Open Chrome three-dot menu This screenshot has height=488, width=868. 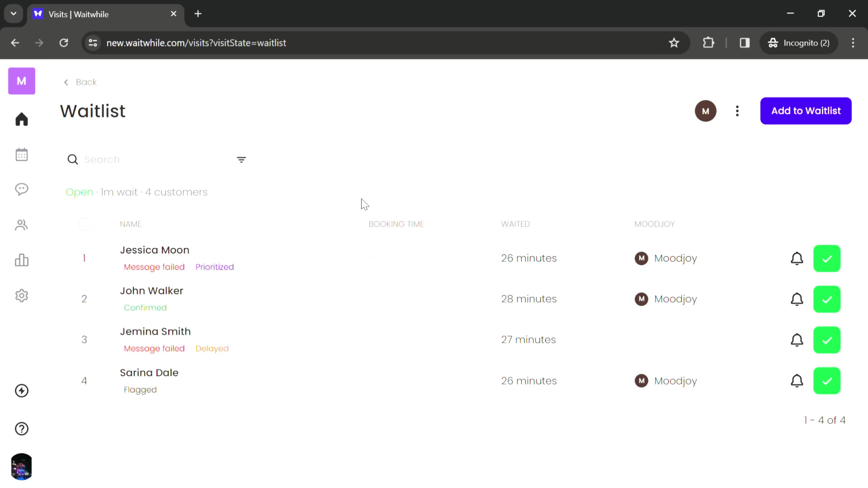coord(853,43)
